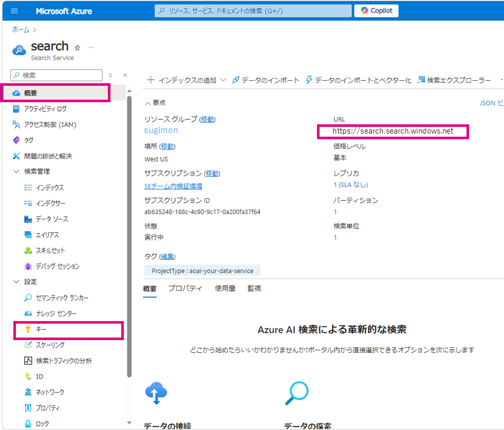
Task: Toggle sidebar expand/collapse all arrows
Action: [110, 75]
